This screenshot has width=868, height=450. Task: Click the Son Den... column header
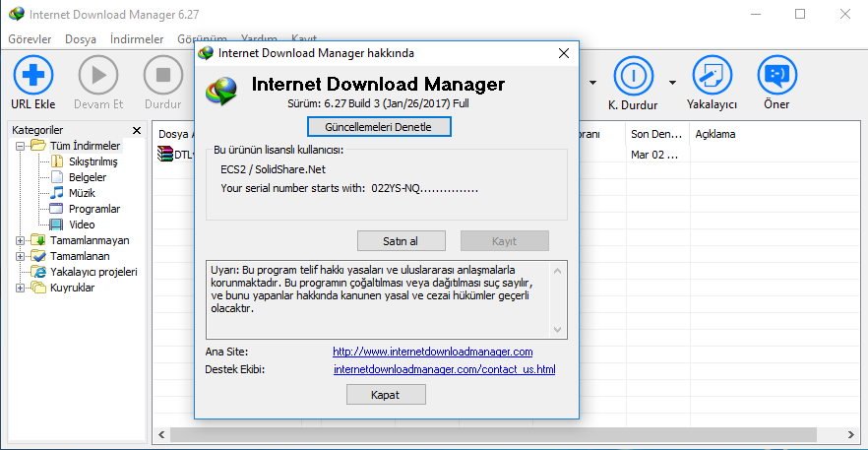[x=657, y=134]
